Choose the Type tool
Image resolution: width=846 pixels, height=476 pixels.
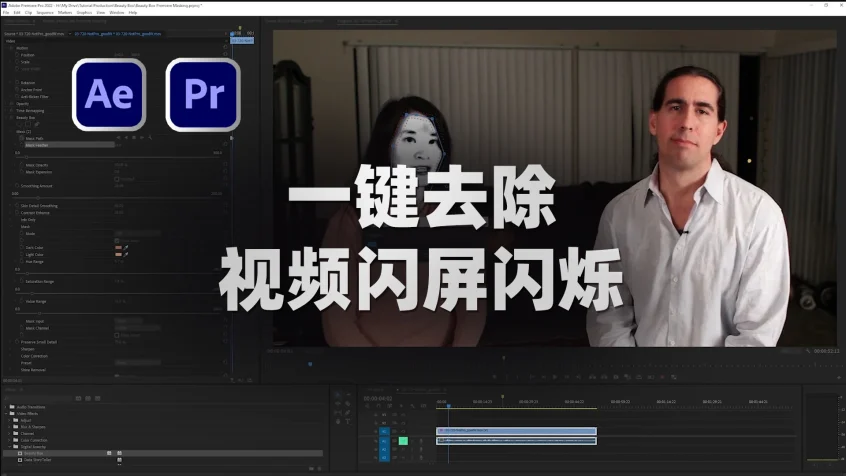[x=347, y=421]
